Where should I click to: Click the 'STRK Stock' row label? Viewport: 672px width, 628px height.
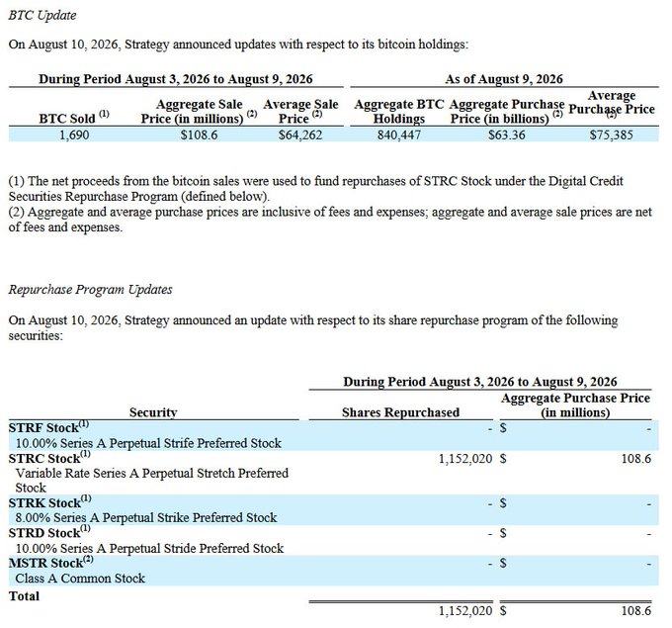tap(50, 502)
